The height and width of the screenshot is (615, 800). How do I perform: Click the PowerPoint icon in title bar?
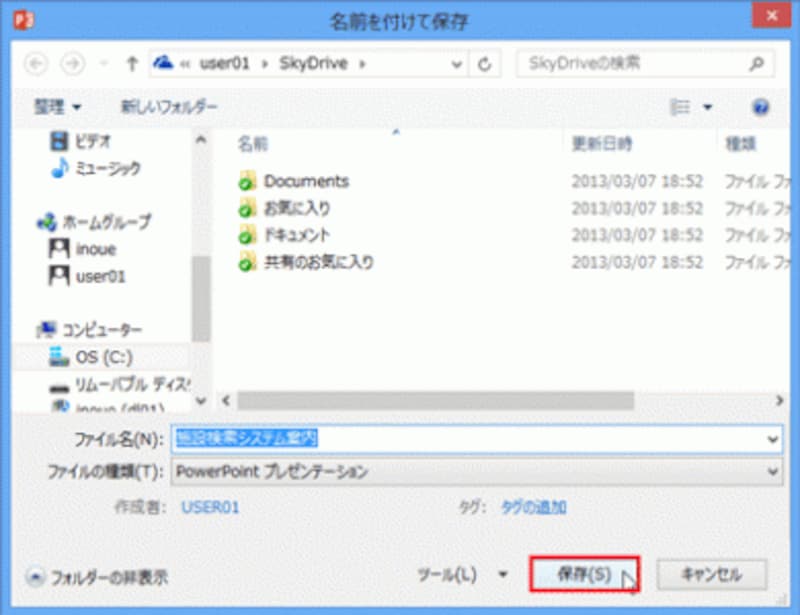coord(23,20)
